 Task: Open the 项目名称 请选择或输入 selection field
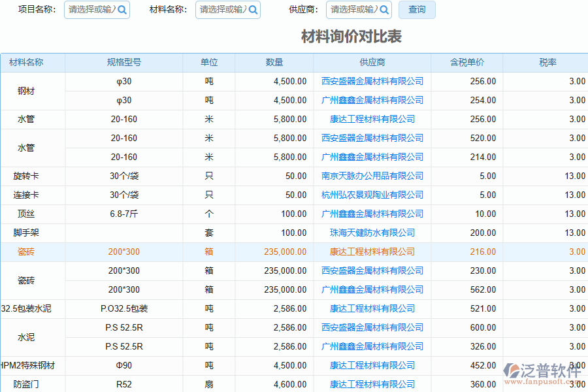[x=91, y=10]
